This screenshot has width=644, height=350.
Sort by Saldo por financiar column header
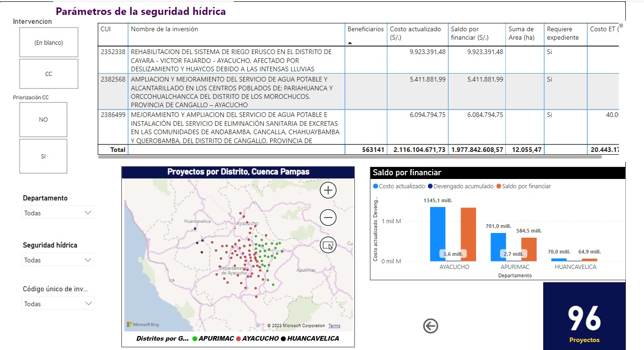coord(469,33)
